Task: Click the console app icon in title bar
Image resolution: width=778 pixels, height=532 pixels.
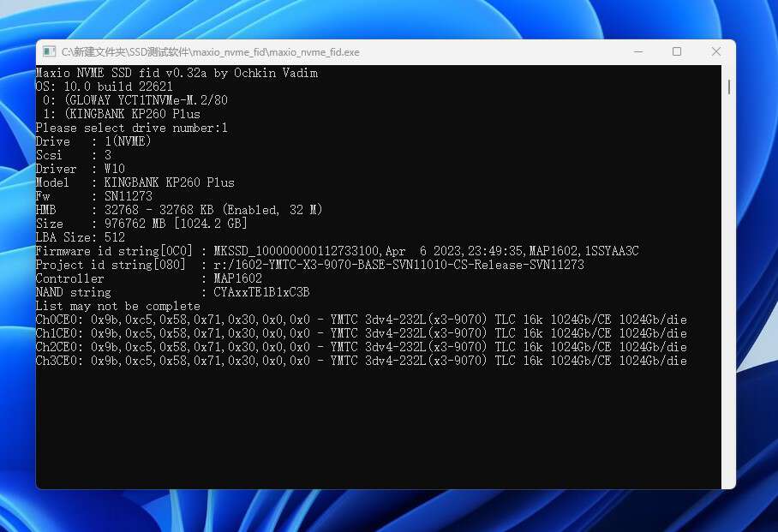Action: pyautogui.click(x=49, y=51)
